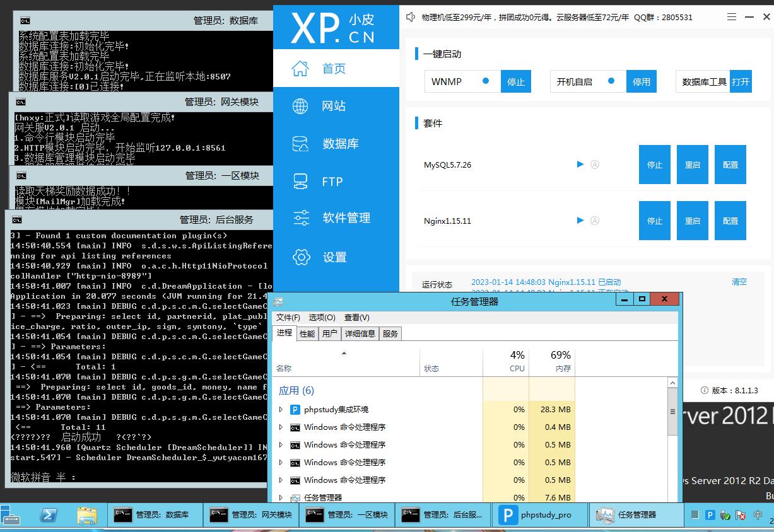Toggle the auto-start A icon for Nginx1.15.11
774x532 pixels.
(x=594, y=221)
